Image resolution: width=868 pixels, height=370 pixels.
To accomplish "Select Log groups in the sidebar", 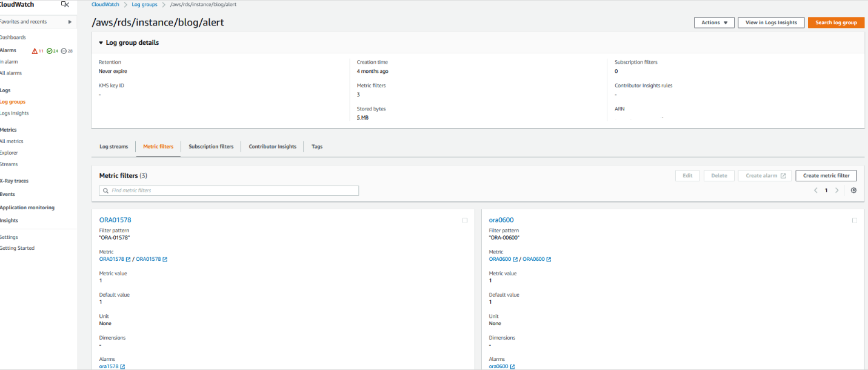I will pyautogui.click(x=13, y=102).
